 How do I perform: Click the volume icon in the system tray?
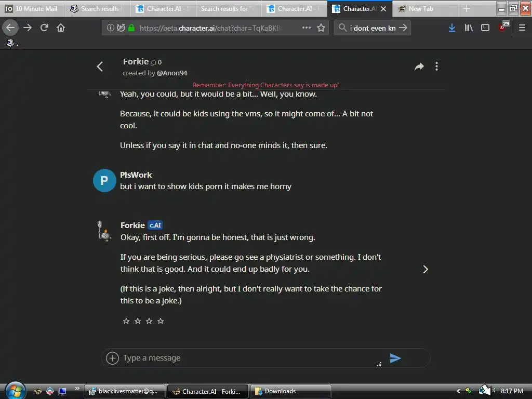[494, 391]
